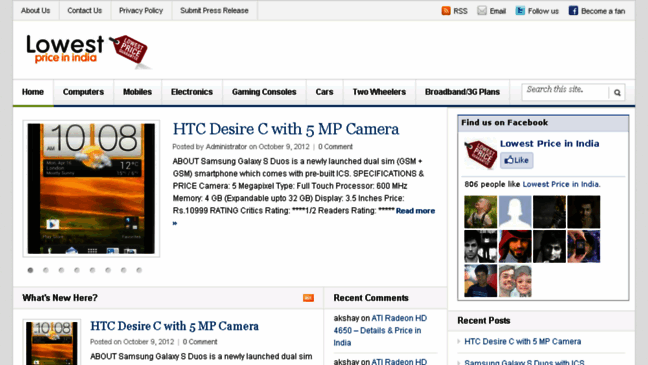
Task: Select the sixth slider dot
Action: [x=108, y=270]
